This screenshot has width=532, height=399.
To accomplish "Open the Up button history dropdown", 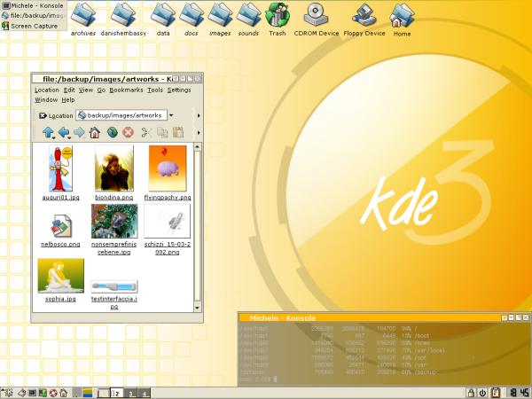I will pyautogui.click(x=53, y=137).
